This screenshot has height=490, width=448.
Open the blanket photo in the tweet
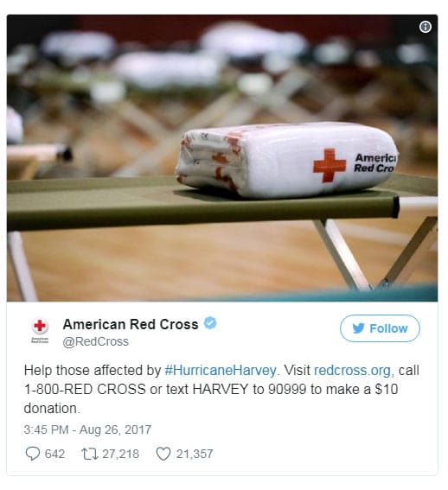(x=222, y=158)
